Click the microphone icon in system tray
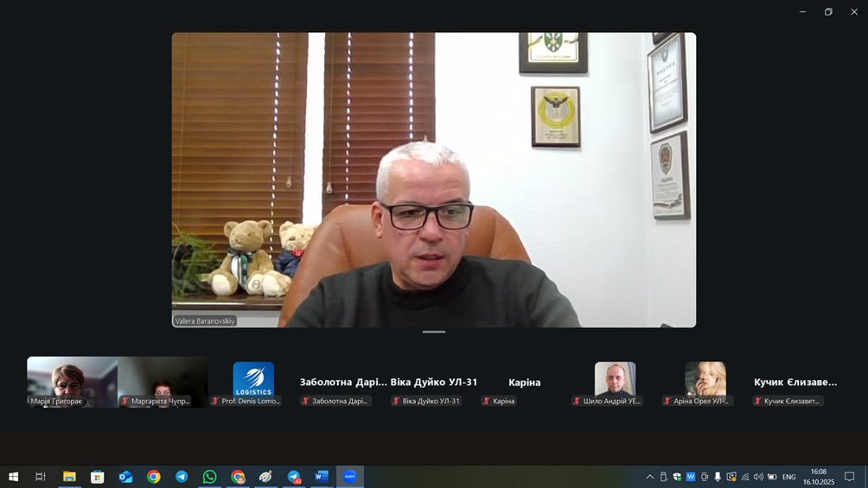The width and height of the screenshot is (868, 488). click(718, 477)
